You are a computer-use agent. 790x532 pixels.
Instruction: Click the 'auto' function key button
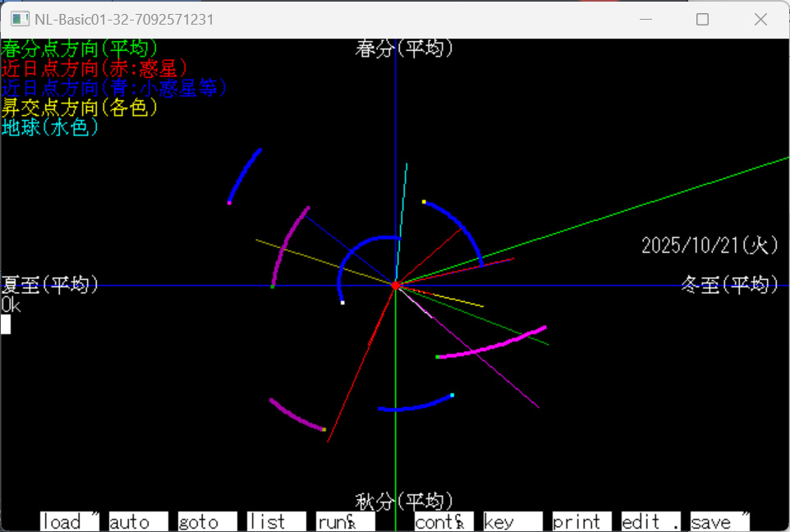pos(139,521)
